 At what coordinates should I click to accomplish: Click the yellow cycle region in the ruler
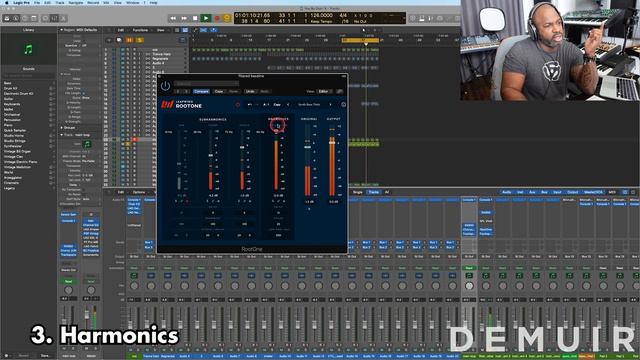click(361, 40)
